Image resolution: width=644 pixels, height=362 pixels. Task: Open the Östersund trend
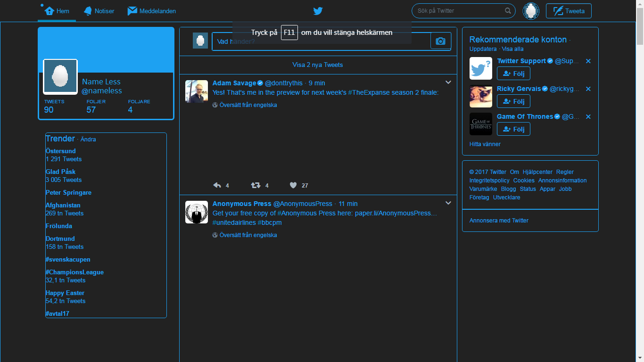pyautogui.click(x=61, y=151)
